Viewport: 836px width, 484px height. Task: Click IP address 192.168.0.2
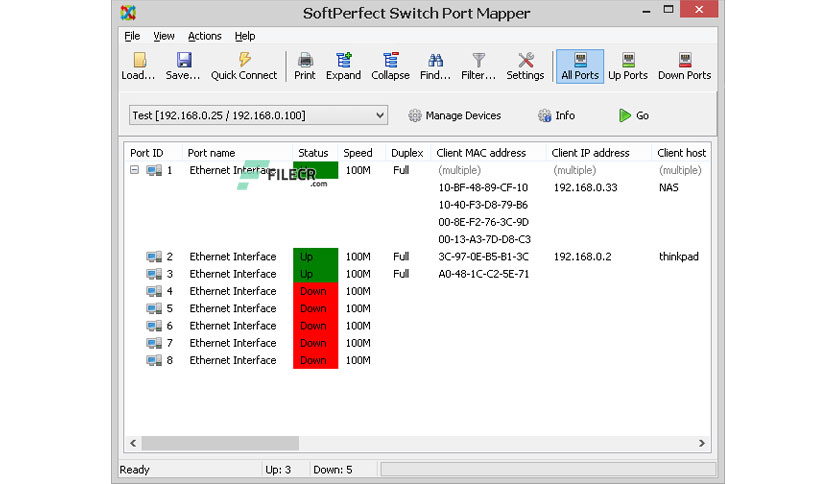(x=582, y=257)
